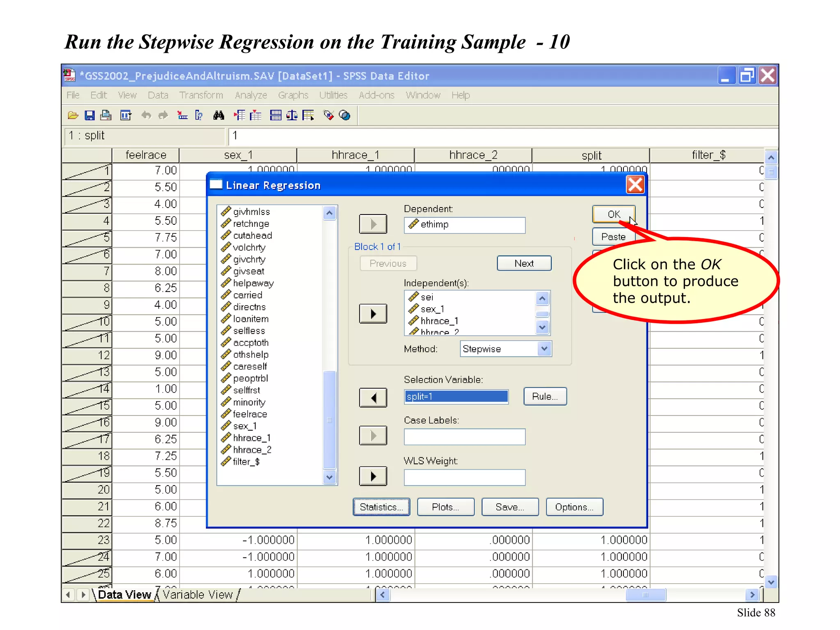
Task: Click left arrow beside Selection Variable
Action: (373, 397)
